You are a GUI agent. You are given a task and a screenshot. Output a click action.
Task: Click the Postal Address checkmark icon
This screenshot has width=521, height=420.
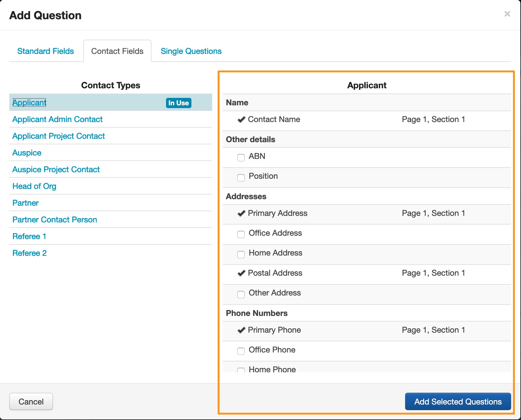point(241,273)
